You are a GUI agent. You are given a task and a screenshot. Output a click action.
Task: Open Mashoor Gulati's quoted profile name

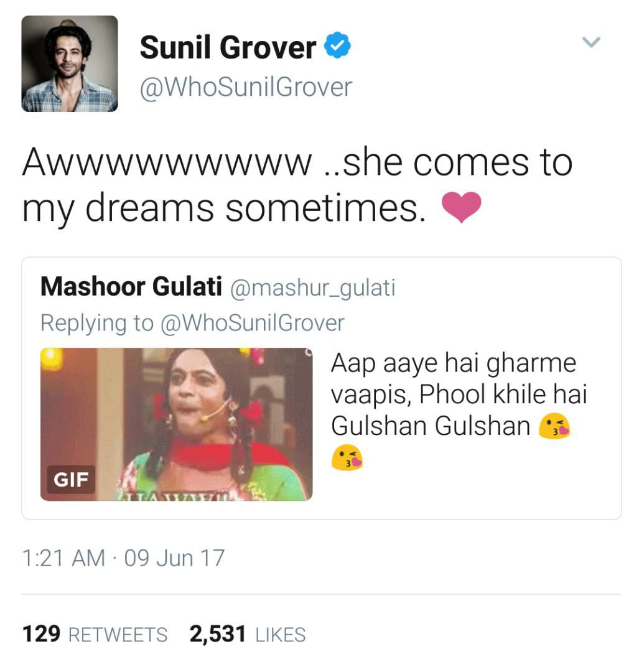click(131, 286)
